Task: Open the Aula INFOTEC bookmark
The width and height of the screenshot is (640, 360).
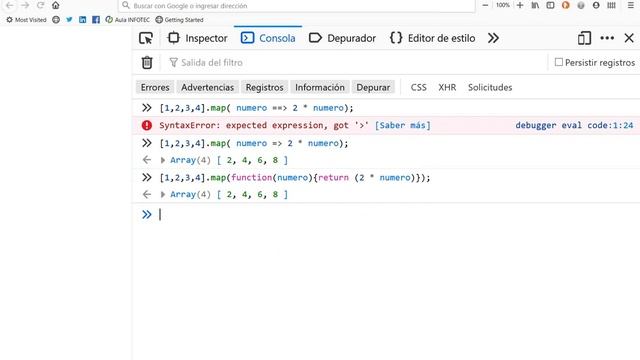Action: (x=127, y=20)
